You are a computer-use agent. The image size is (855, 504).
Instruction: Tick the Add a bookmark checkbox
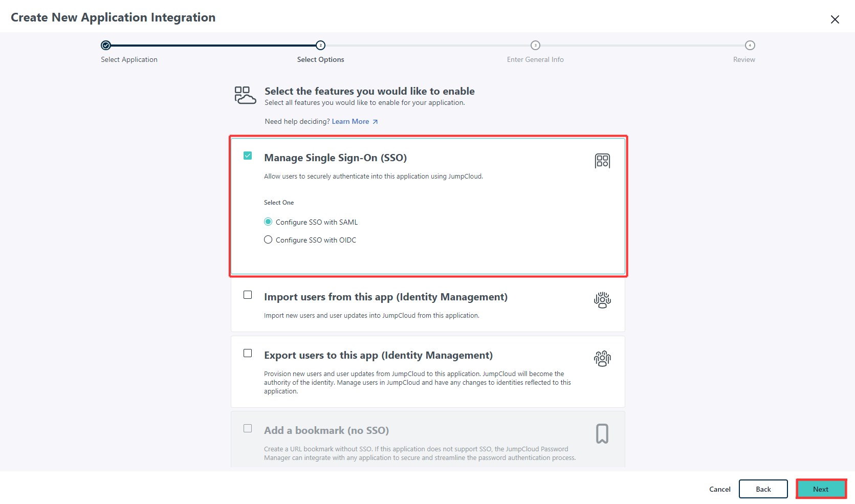248,428
